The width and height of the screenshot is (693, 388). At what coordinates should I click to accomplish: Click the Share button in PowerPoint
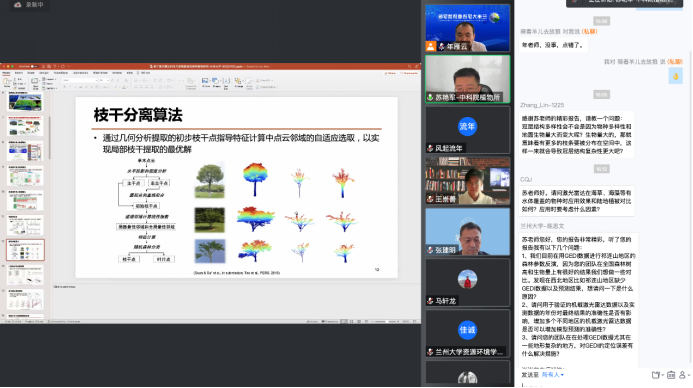pyautogui.click(x=390, y=73)
